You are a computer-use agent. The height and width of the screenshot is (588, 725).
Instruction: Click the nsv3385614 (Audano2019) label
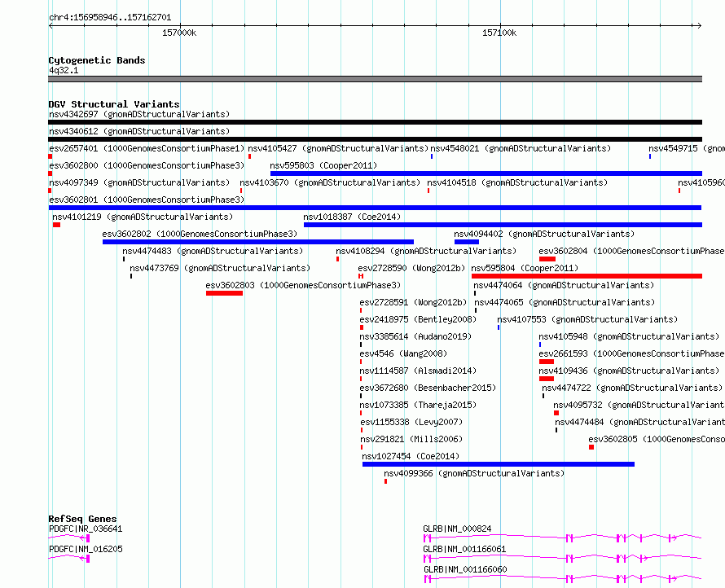415,336
